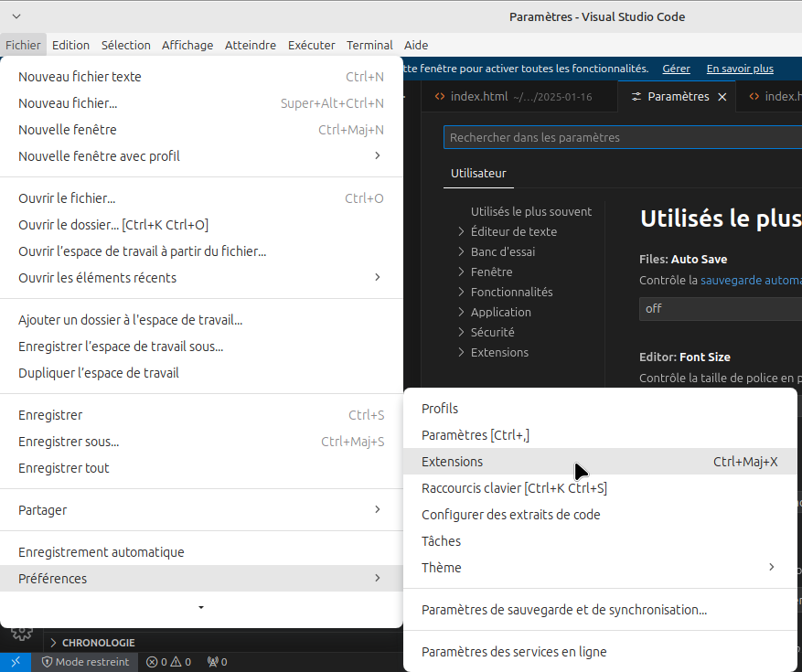Focus the Rechercher dans les paramètres field
Viewport: 802px width, 672px height.
(622, 137)
